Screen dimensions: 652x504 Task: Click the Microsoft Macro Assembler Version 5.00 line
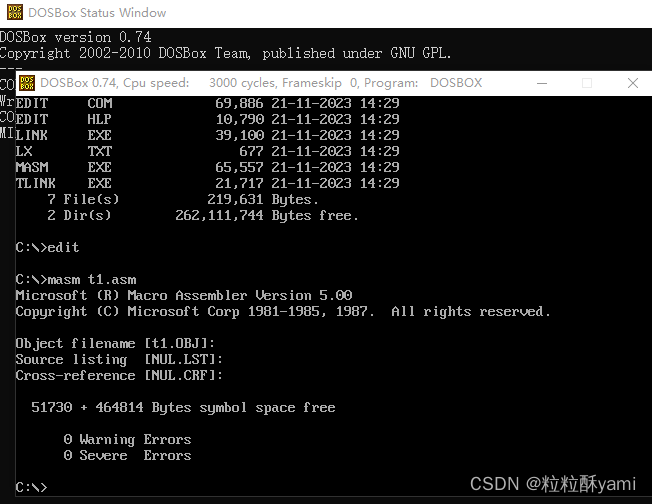184,295
